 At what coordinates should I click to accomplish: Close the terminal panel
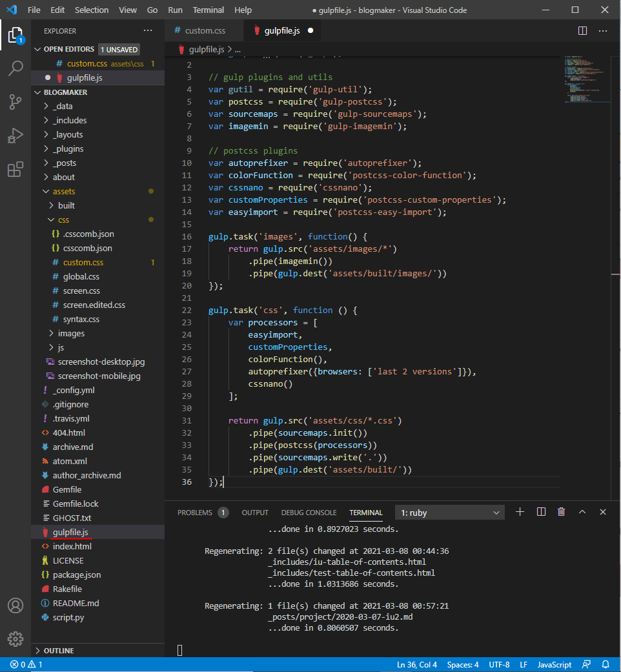[602, 512]
